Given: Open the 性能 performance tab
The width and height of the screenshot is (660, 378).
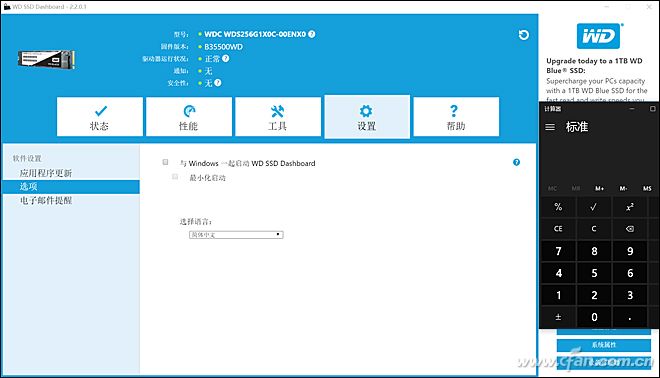Looking at the screenshot, I should point(189,117).
